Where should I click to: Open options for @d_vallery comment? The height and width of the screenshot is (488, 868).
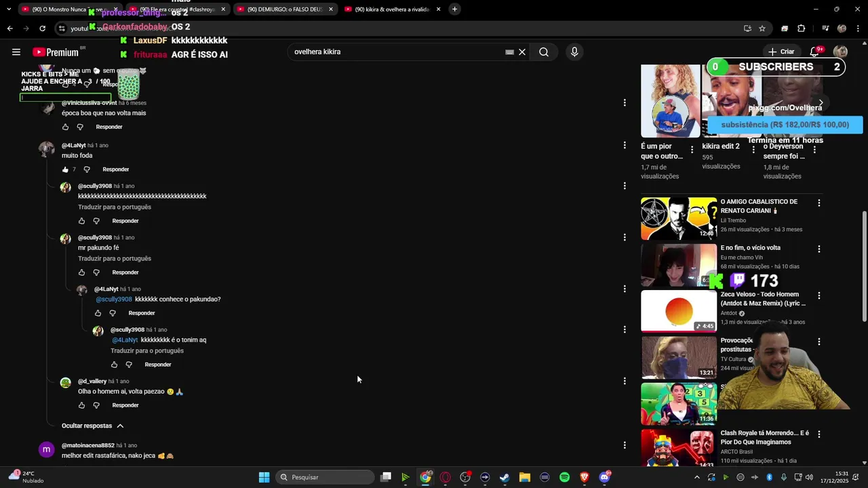(625, 381)
